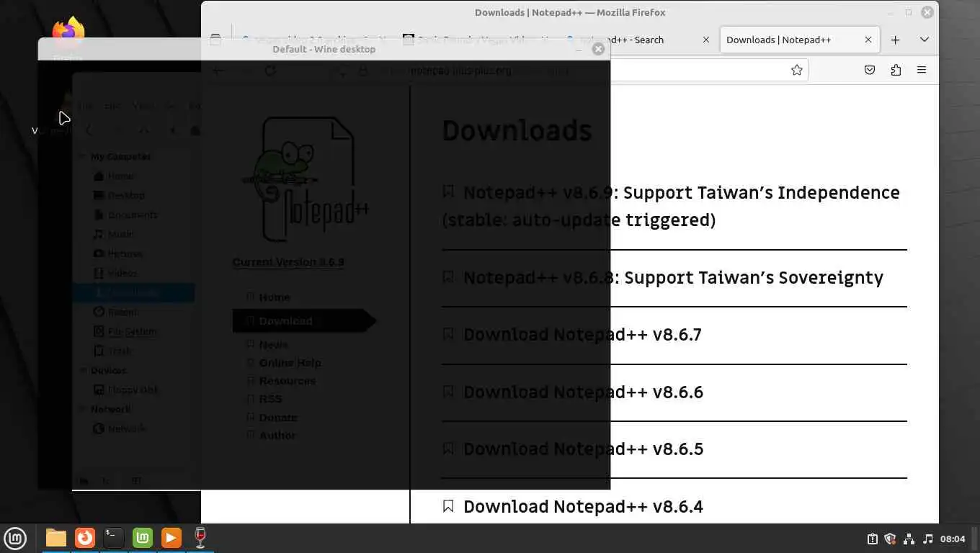Select Trash in the file manager sidebar
Screen dimensions: 980x553
click(120, 351)
